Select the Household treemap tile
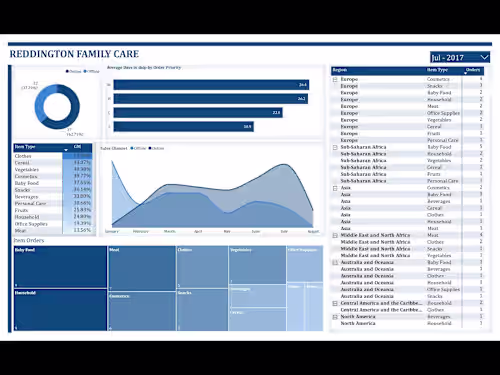 click(x=60, y=310)
